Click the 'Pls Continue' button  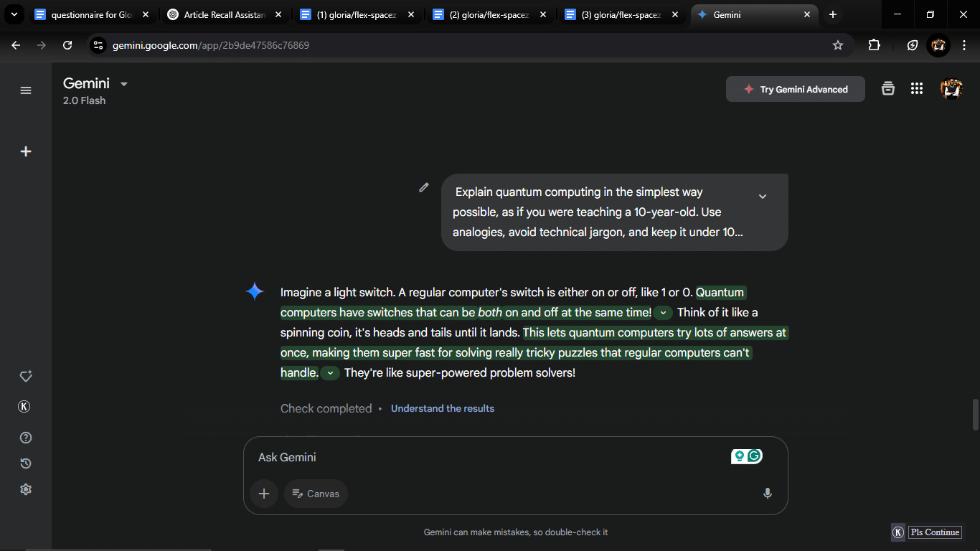point(936,532)
